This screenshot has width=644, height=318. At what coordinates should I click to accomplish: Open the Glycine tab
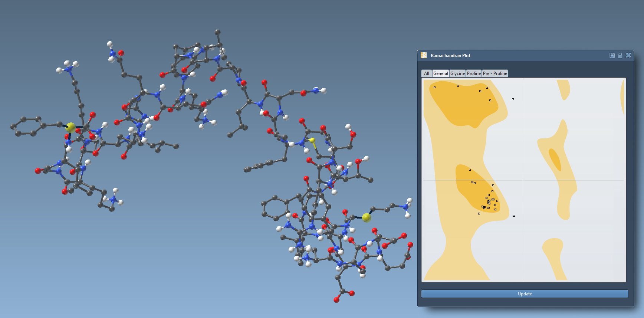coord(457,73)
